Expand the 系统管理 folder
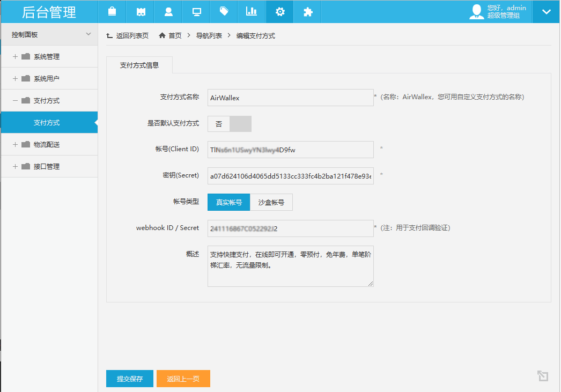This screenshot has height=392, width=561. (49, 56)
